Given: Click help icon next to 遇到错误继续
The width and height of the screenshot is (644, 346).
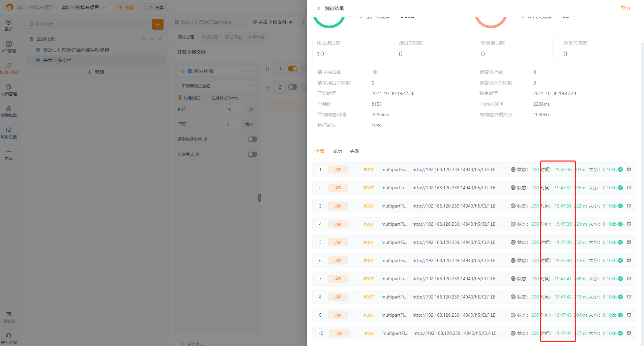Looking at the screenshot, I should 205,139.
